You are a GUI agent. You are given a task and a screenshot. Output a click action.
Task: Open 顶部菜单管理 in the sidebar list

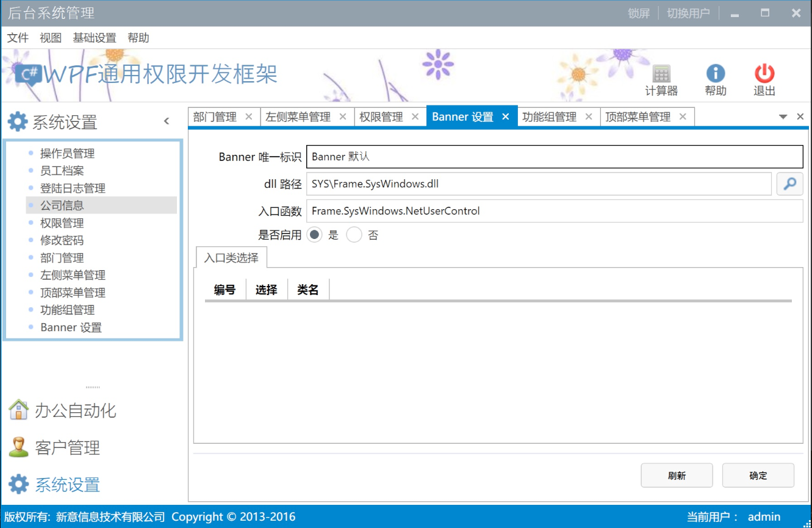pyautogui.click(x=73, y=293)
